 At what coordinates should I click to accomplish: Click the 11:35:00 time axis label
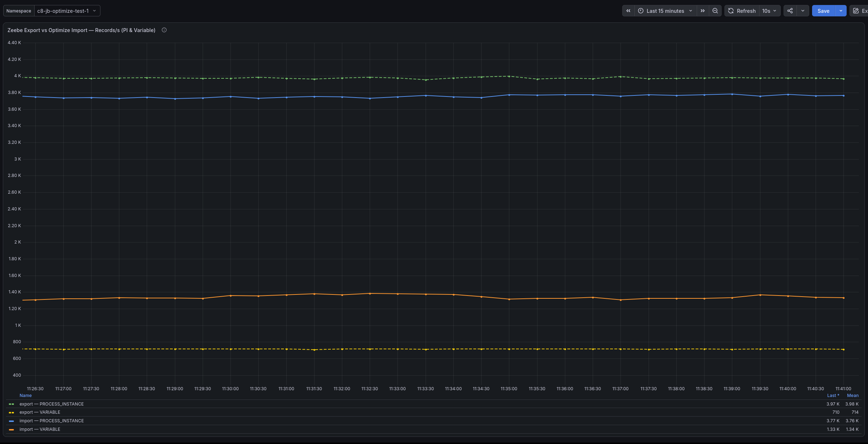click(x=509, y=388)
